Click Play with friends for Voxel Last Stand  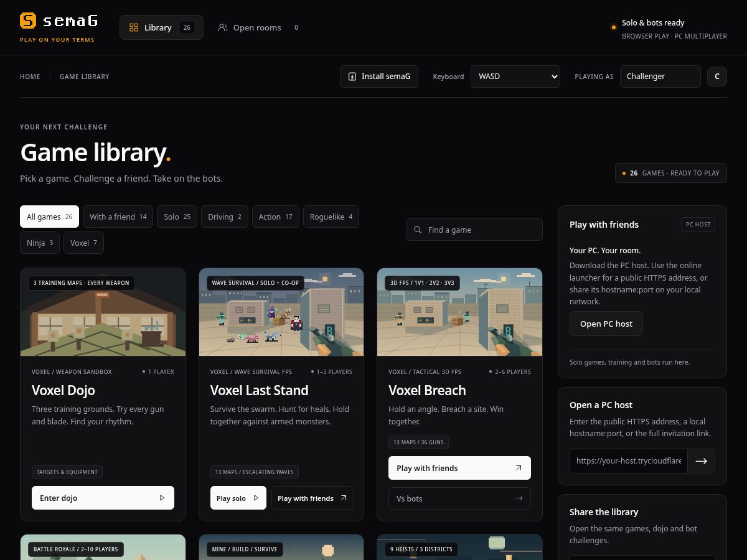[x=312, y=498]
